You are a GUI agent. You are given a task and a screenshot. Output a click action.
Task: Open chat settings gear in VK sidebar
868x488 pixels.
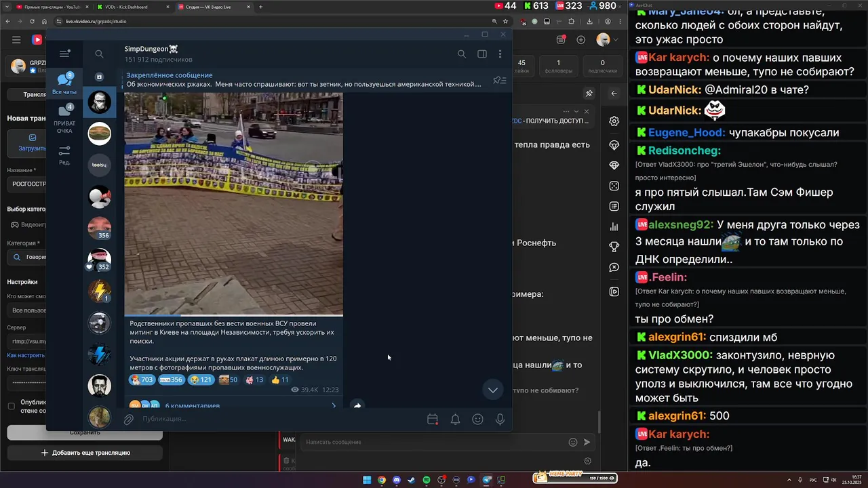click(614, 121)
